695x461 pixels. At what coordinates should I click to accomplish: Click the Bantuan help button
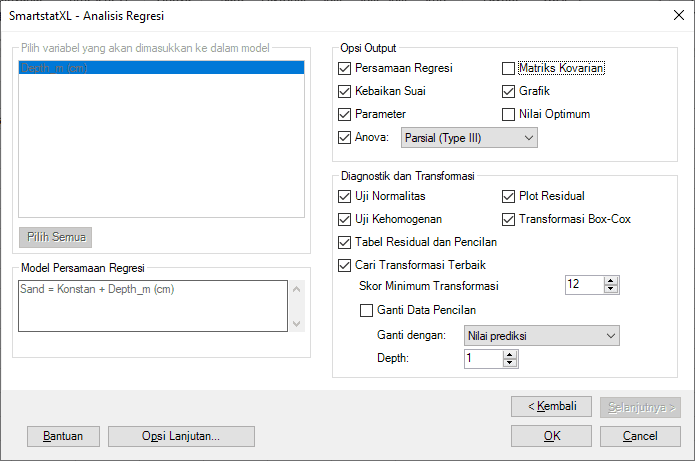(63, 436)
